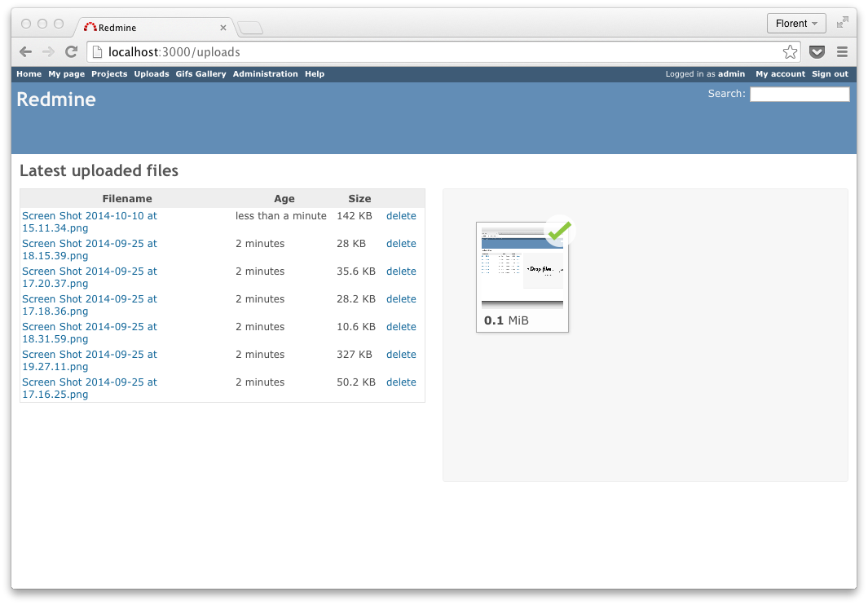Go to the Home menu item

[29, 73]
